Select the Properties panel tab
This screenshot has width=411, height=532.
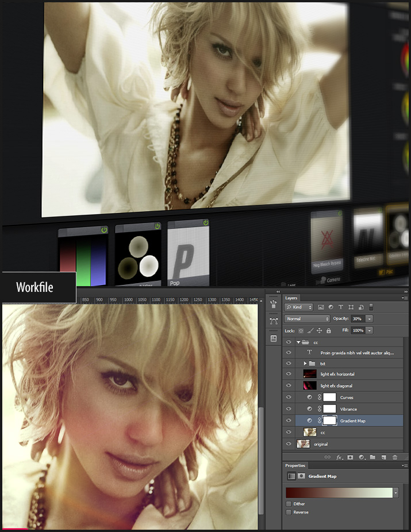tap(295, 465)
